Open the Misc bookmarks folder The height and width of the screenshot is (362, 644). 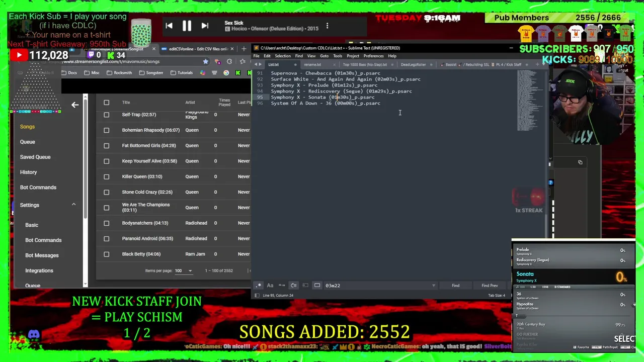[92, 73]
